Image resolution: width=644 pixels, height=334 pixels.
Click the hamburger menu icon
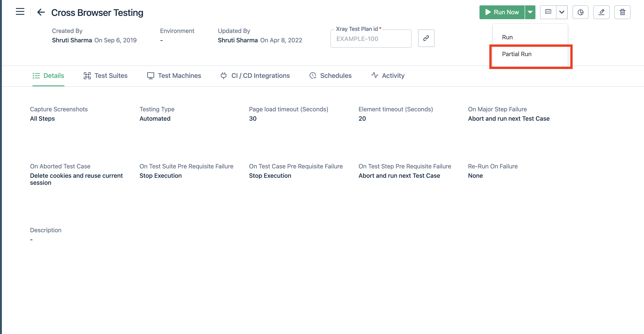pyautogui.click(x=20, y=11)
